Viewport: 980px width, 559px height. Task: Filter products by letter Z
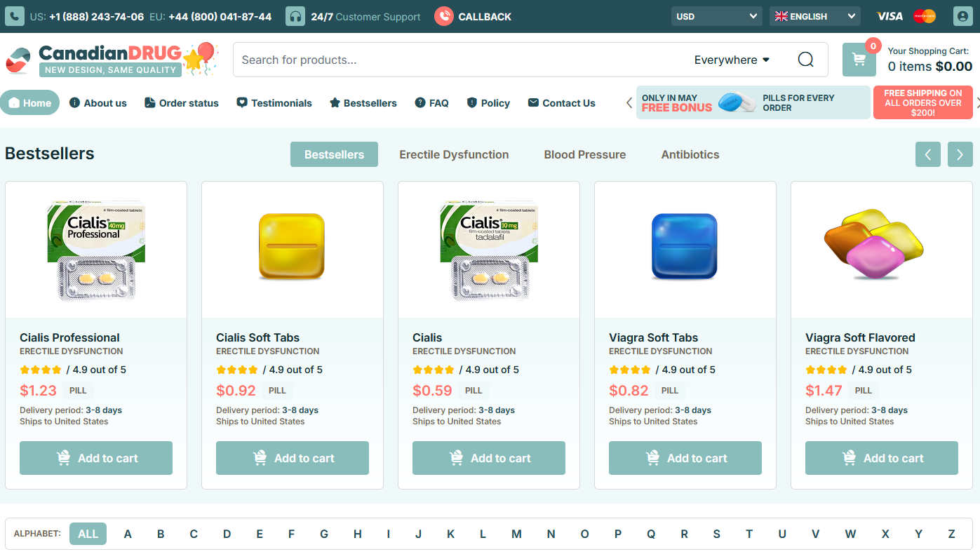(951, 534)
